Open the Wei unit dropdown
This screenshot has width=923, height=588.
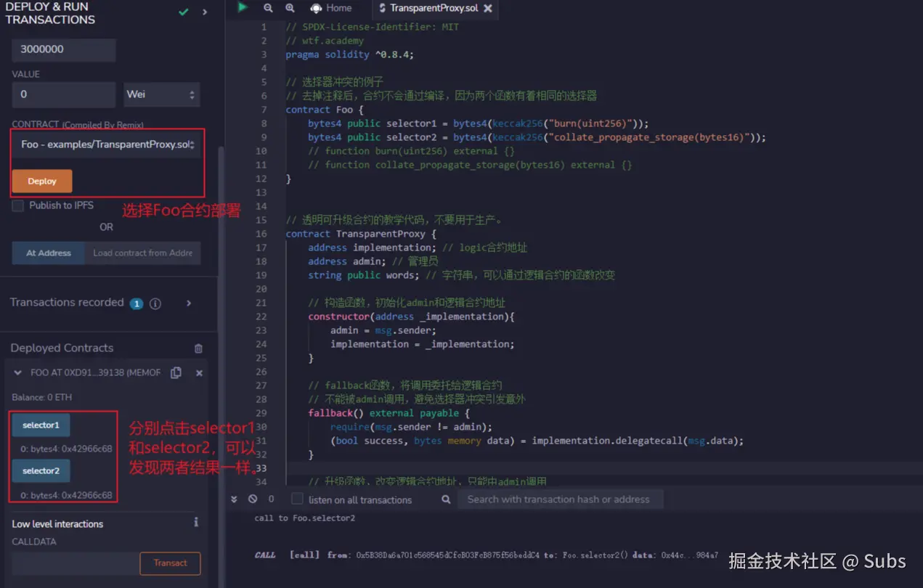point(161,94)
